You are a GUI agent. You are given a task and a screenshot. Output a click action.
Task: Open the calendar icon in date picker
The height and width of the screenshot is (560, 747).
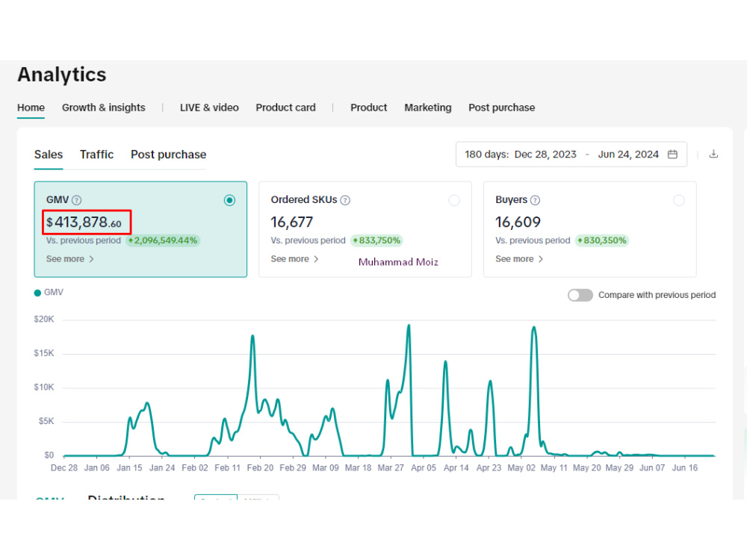click(x=672, y=155)
